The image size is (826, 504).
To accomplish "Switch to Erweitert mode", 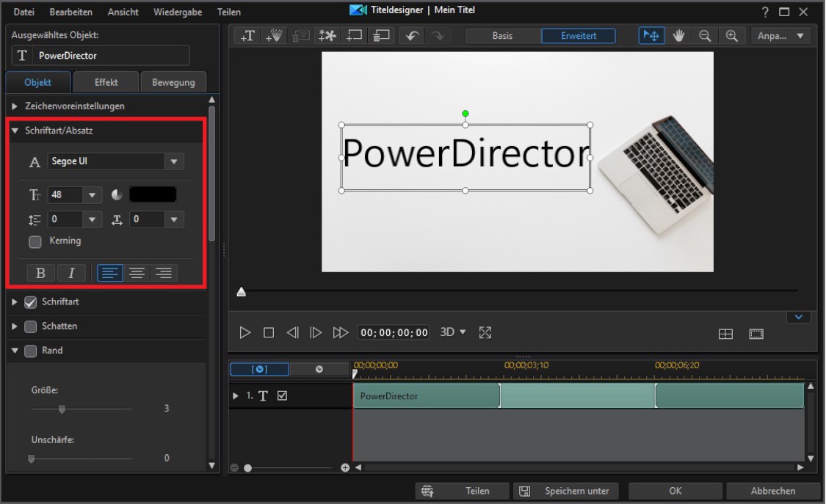I will coord(579,36).
